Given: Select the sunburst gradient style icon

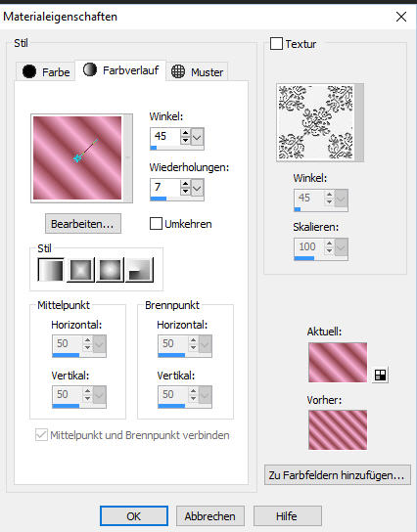Looking at the screenshot, I should 110,270.
